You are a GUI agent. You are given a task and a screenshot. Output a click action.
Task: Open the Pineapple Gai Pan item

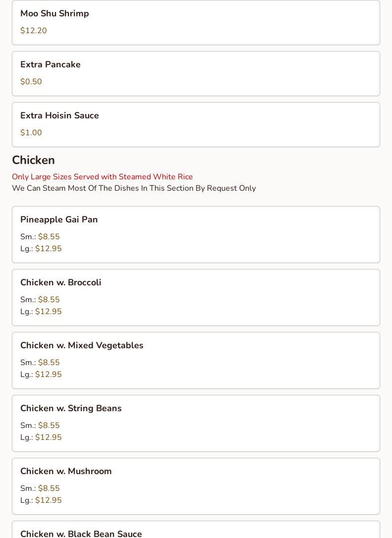point(59,219)
